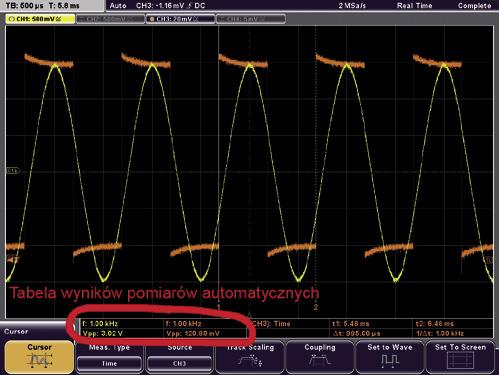Click the CH1 ground level marker on left edge
This screenshot has height=375, width=499.
13,171
